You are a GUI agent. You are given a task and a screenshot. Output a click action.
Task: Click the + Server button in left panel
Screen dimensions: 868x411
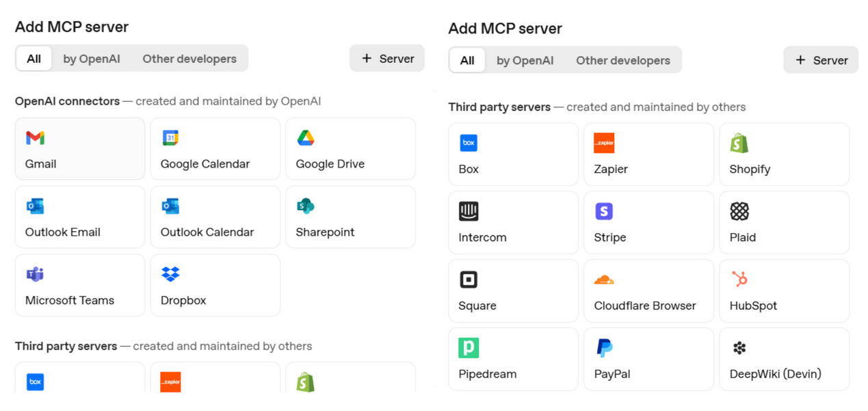(x=387, y=58)
